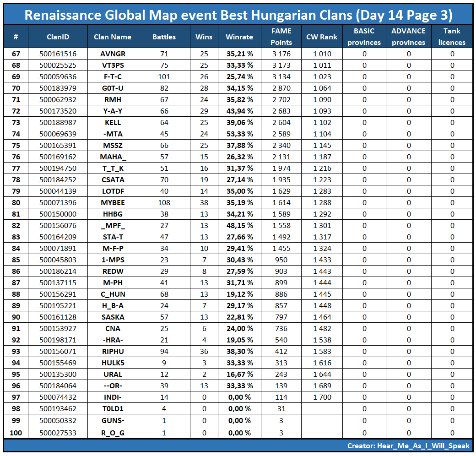This screenshot has height=456, width=476.
Task: Select clan name --OR-
Action: coord(113,385)
